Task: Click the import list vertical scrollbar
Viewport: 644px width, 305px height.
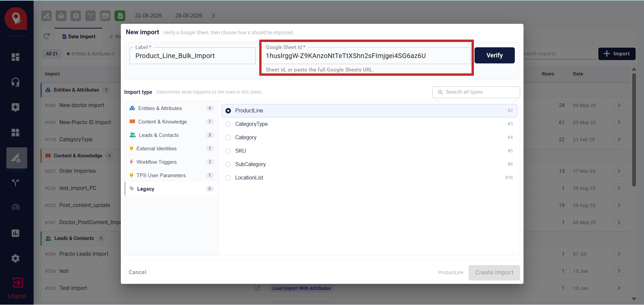Action: pos(634,130)
